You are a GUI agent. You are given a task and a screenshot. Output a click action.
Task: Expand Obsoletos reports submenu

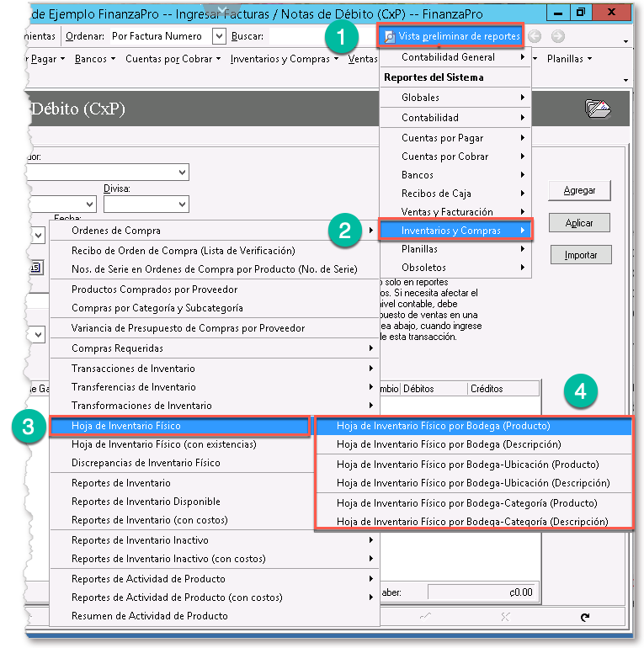coord(455,268)
